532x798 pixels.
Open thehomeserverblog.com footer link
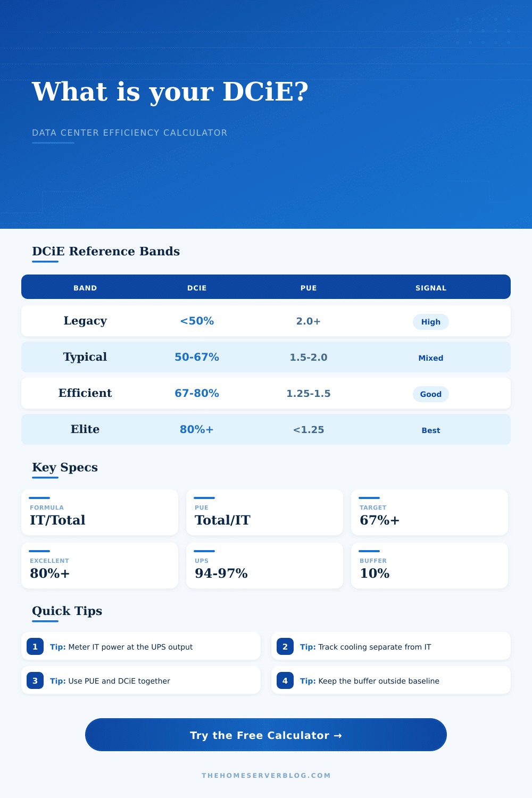click(x=266, y=776)
